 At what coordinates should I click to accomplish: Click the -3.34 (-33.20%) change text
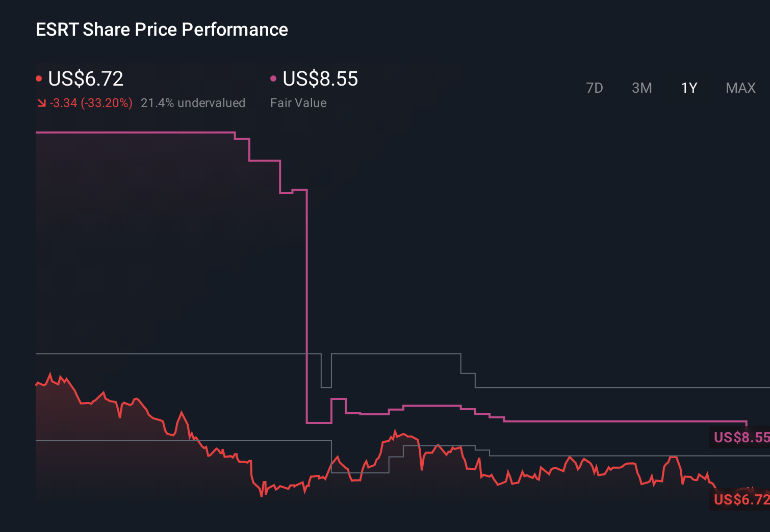[x=90, y=103]
